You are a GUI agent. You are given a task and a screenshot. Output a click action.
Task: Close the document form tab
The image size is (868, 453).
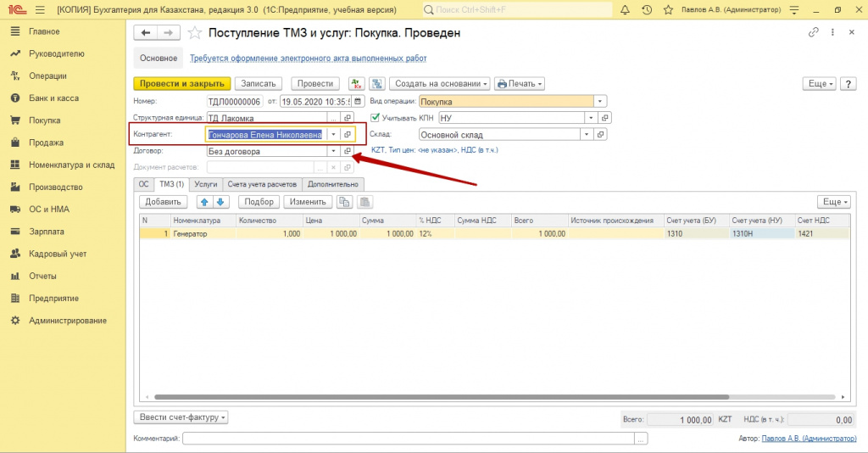[851, 32]
